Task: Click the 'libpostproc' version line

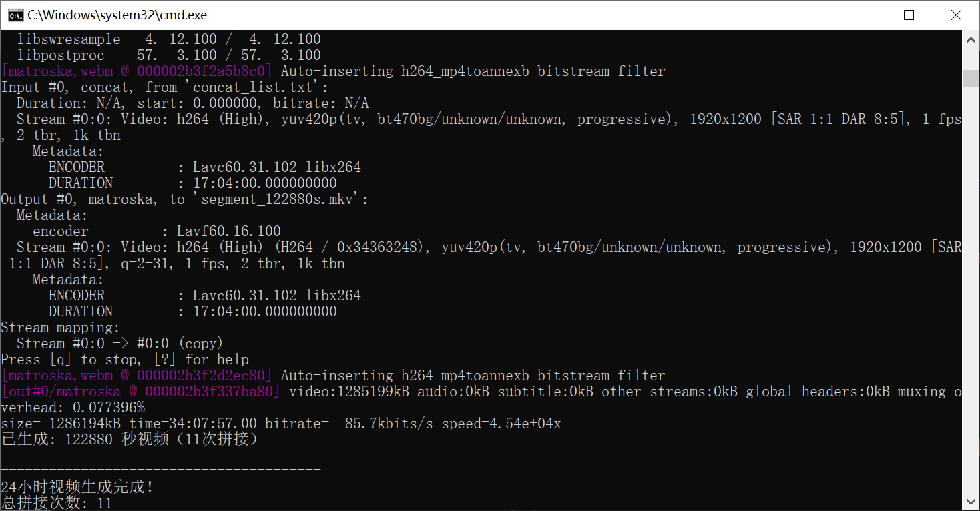Action: point(169,55)
